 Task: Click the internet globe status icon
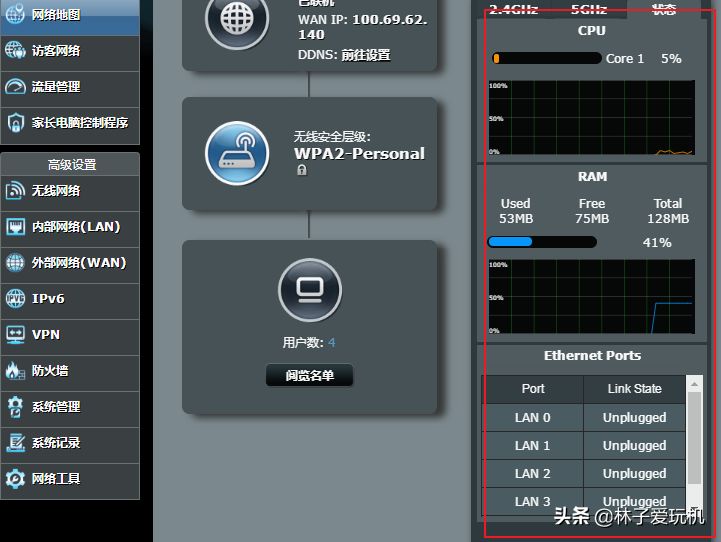click(237, 19)
